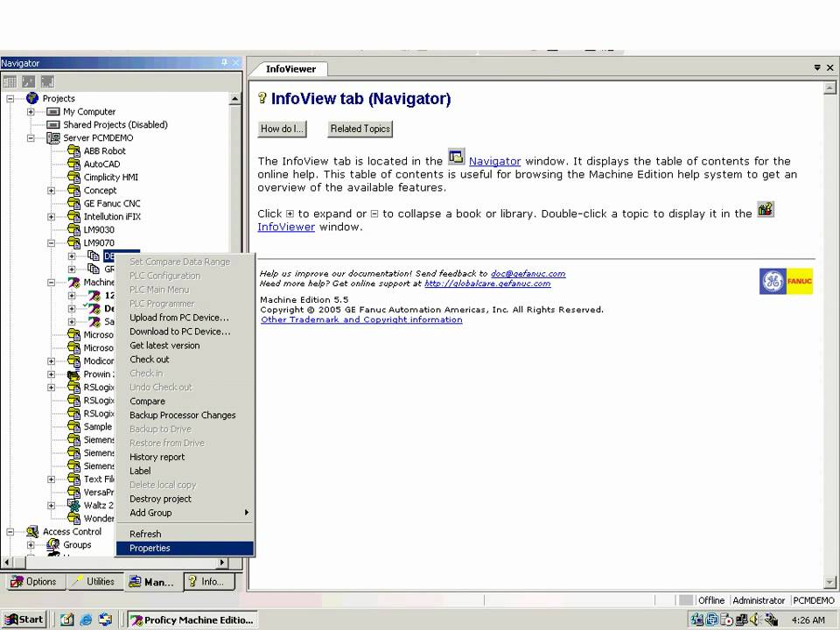This screenshot has height=630, width=840.
Task: Open Other Trademark and Copyright information link
Action: click(x=361, y=320)
